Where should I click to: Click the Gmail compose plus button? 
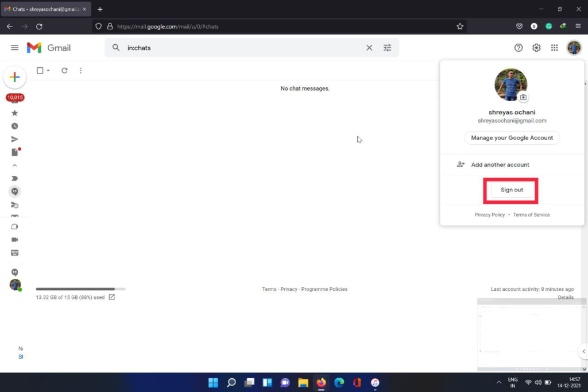pyautogui.click(x=15, y=78)
